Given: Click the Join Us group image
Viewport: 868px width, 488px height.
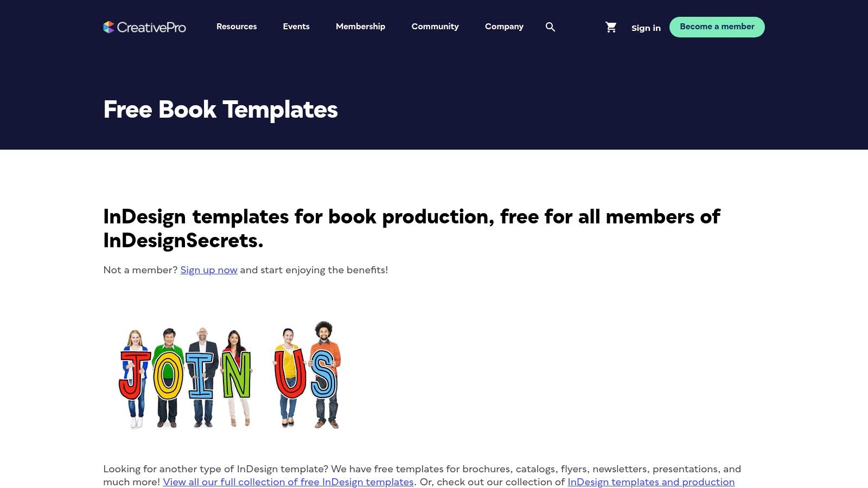Looking at the screenshot, I should click(229, 375).
